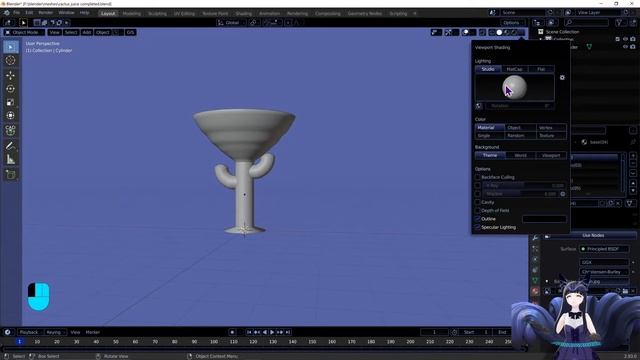Select the Select Box tool

tap(11, 47)
